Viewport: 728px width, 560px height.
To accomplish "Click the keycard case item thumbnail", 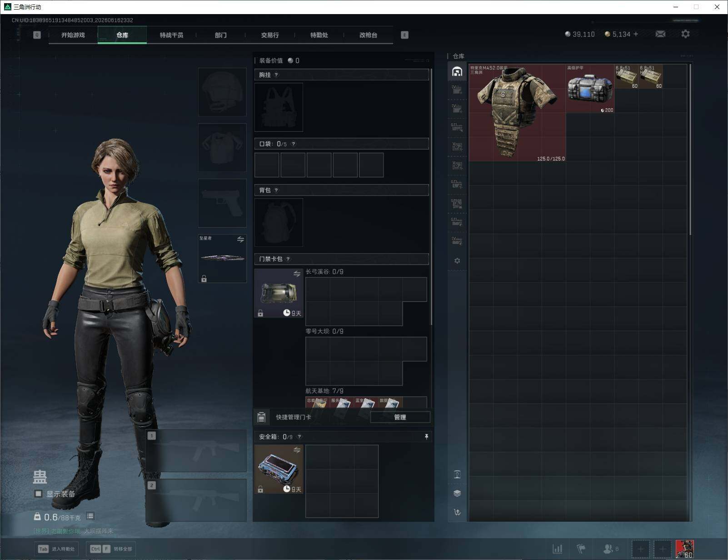I will pos(279,293).
